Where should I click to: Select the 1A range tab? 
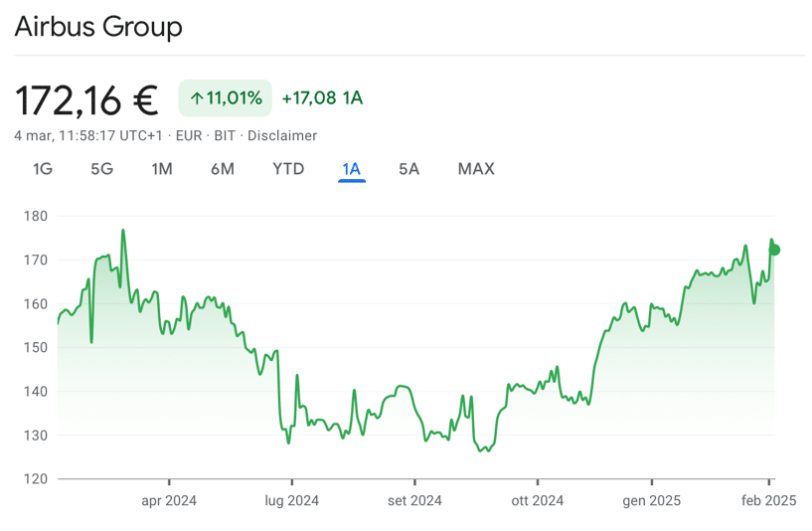pyautogui.click(x=352, y=169)
